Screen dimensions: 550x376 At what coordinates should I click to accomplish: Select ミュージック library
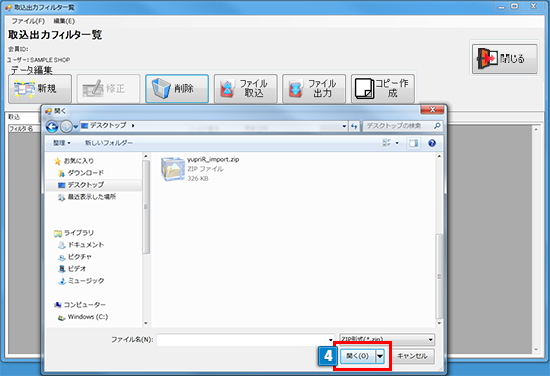(x=81, y=281)
